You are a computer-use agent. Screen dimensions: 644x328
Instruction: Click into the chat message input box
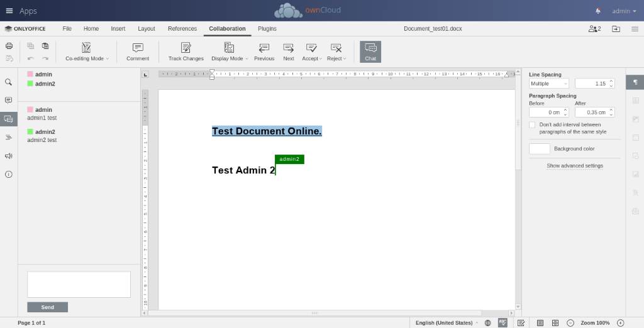(79, 285)
